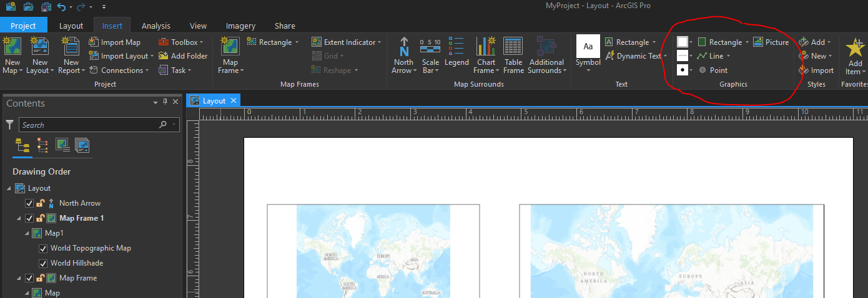Switch to List Map Series Pages view
868x298 pixels.
pyautogui.click(x=82, y=146)
